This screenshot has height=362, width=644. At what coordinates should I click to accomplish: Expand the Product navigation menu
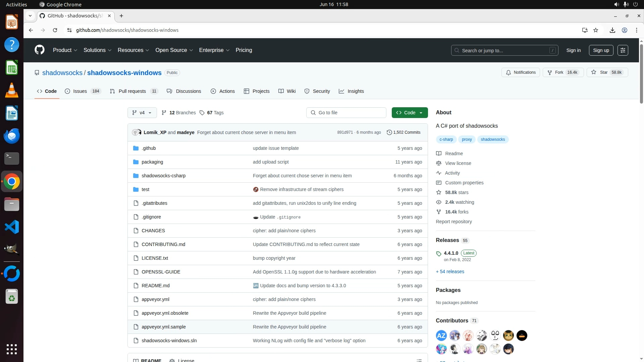coord(65,50)
